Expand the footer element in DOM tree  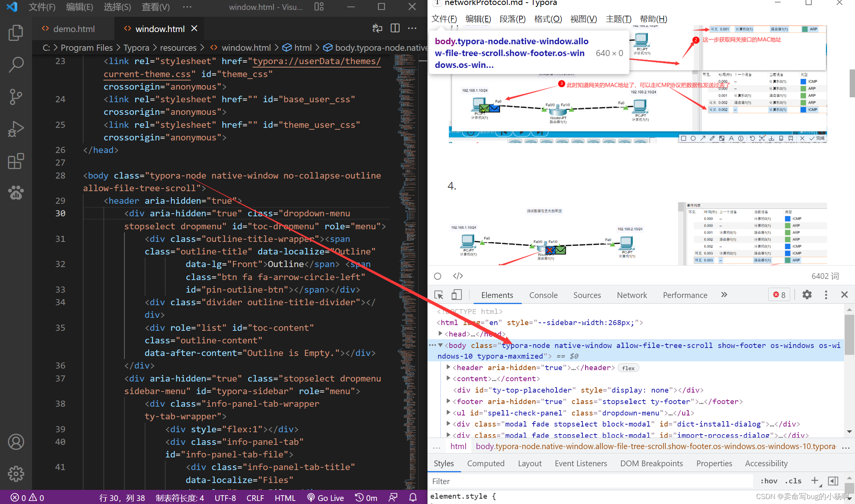tap(449, 401)
